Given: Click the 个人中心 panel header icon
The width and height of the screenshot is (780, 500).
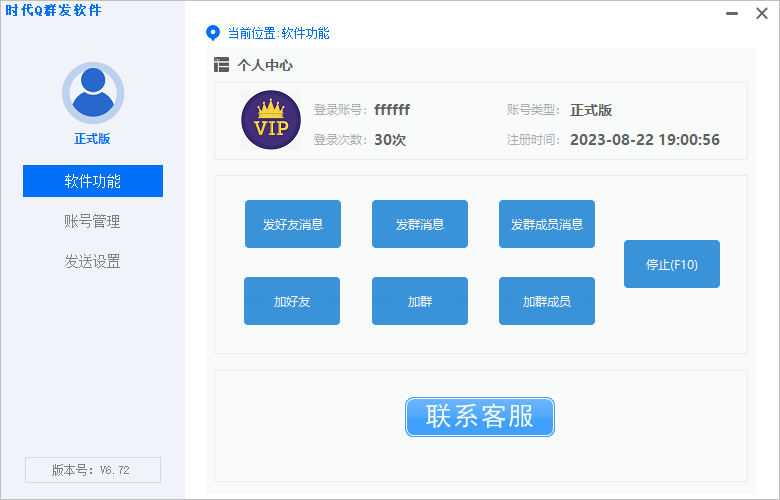Looking at the screenshot, I should (221, 65).
